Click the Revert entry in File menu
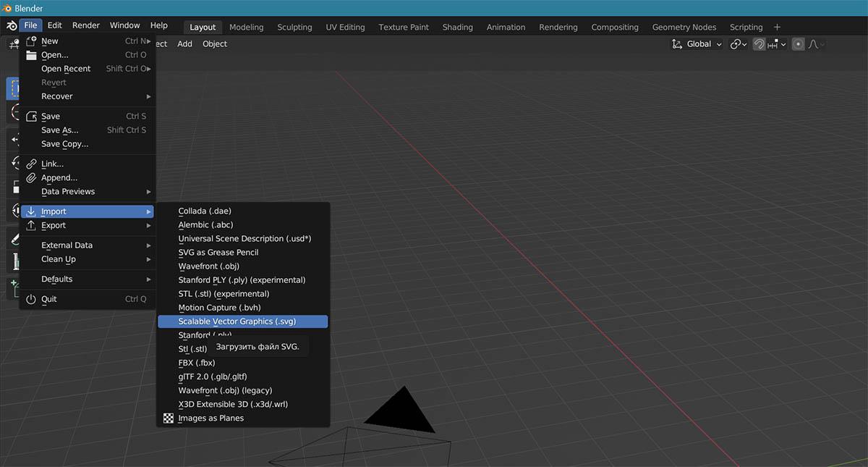The width and height of the screenshot is (868, 467). point(88,83)
